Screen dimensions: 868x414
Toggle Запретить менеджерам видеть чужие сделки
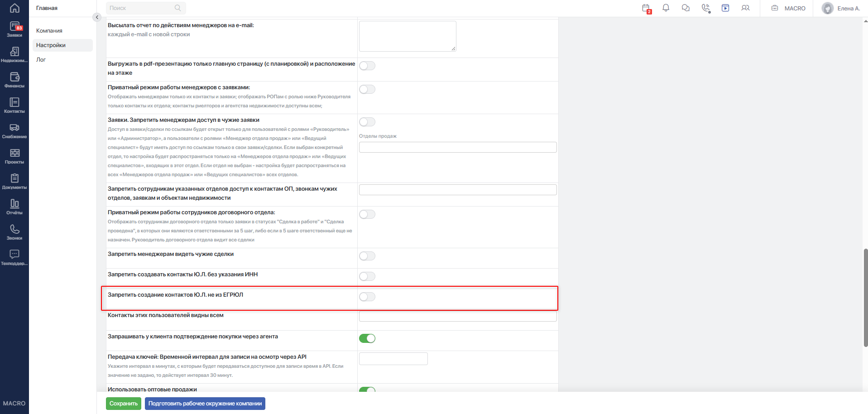pos(367,256)
